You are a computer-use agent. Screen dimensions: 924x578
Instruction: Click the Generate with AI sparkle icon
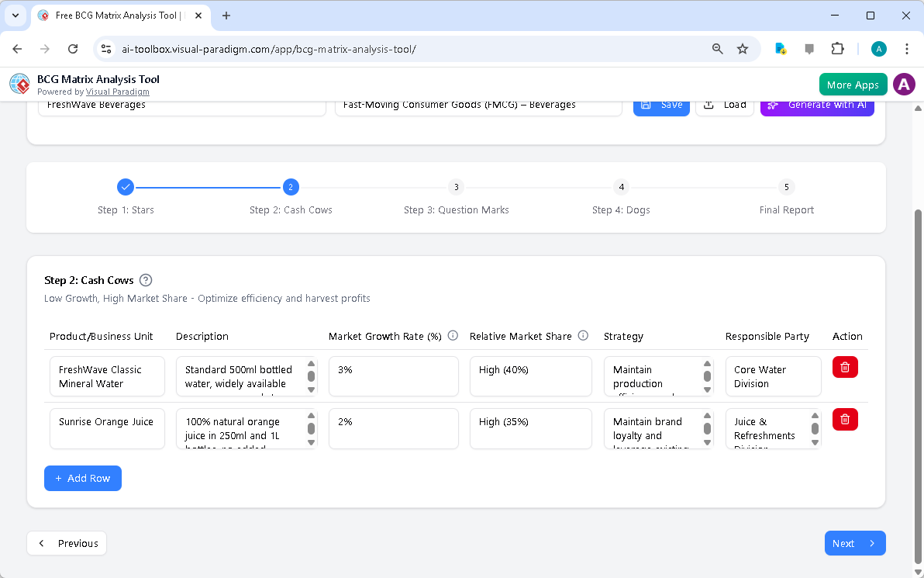point(771,104)
